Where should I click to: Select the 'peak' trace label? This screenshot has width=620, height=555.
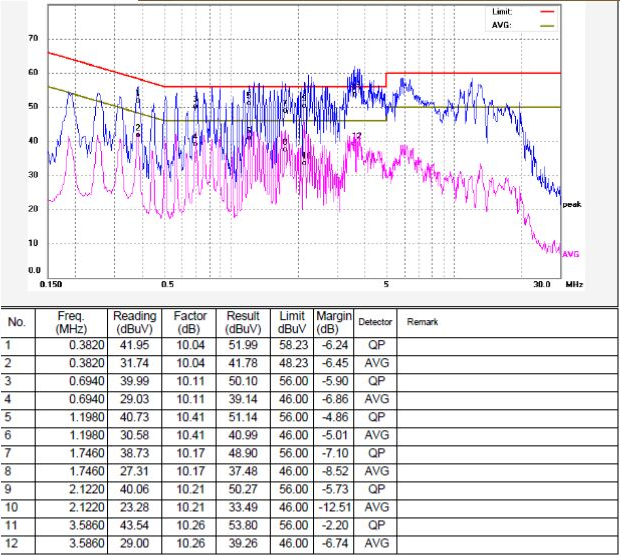click(572, 204)
